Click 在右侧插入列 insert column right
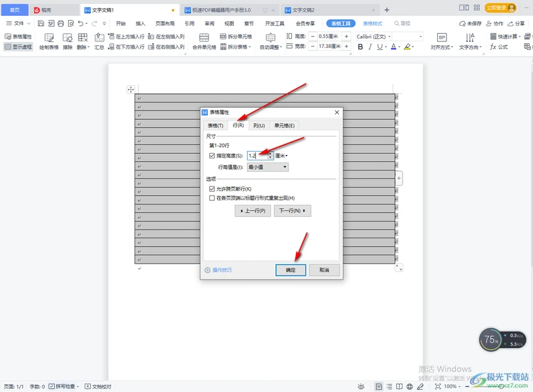 tap(166, 47)
